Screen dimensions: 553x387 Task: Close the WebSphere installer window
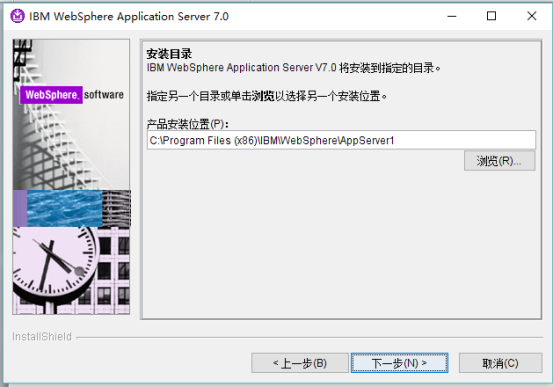click(531, 16)
